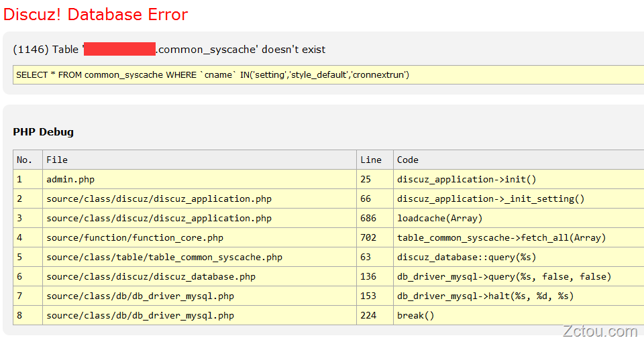Select 'break()' code cell
Viewport: 644px width, 342px height.
click(519, 315)
